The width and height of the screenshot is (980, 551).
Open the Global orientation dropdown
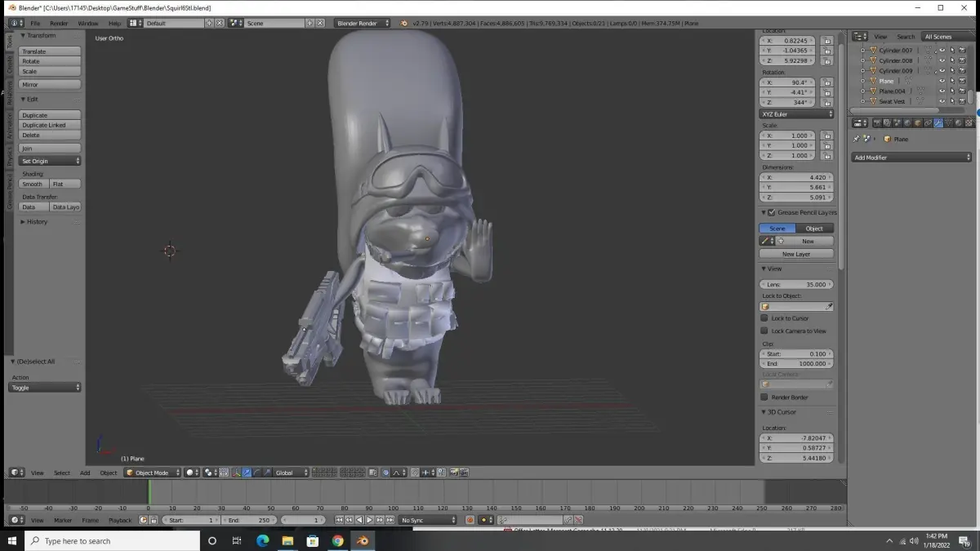click(x=292, y=473)
